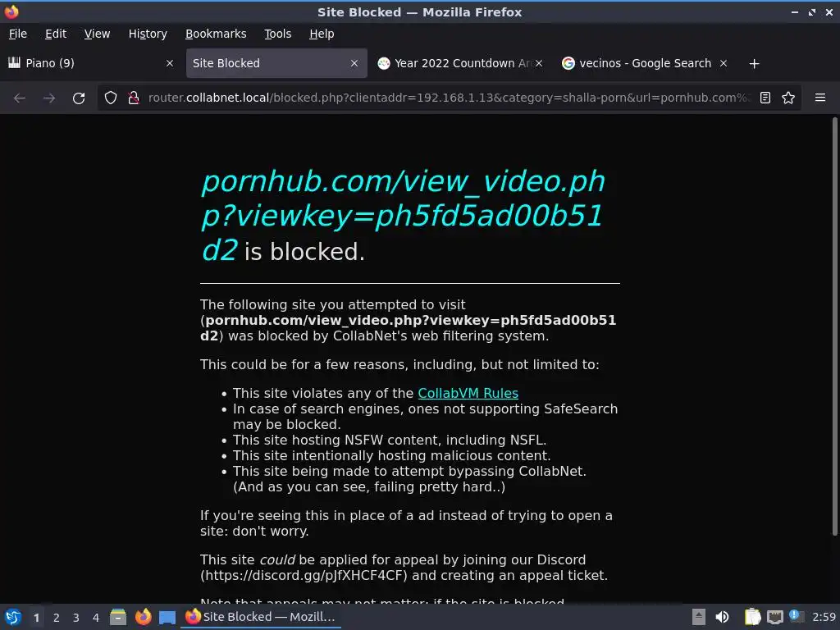This screenshot has height=630, width=840.
Task: Switch to workspace 3 in the taskbar
Action: [x=76, y=618]
